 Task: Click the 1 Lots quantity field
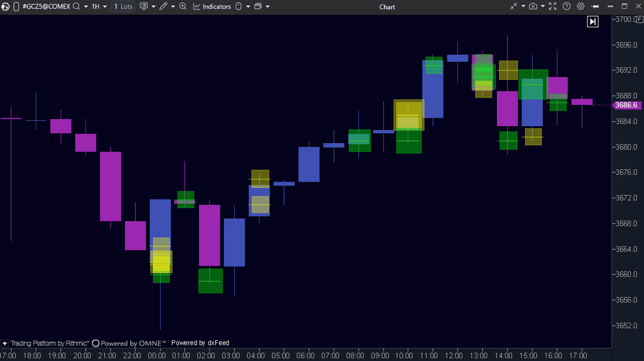pos(123,7)
